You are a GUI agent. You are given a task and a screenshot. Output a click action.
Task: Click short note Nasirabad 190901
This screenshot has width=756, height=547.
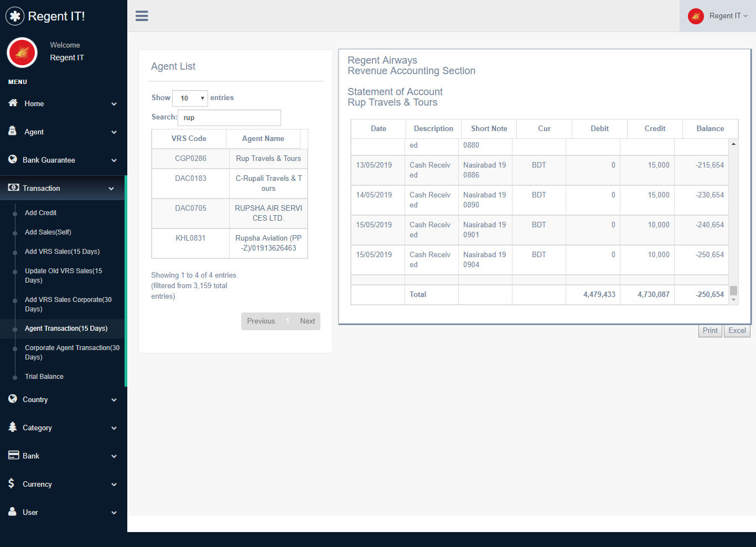tap(484, 230)
